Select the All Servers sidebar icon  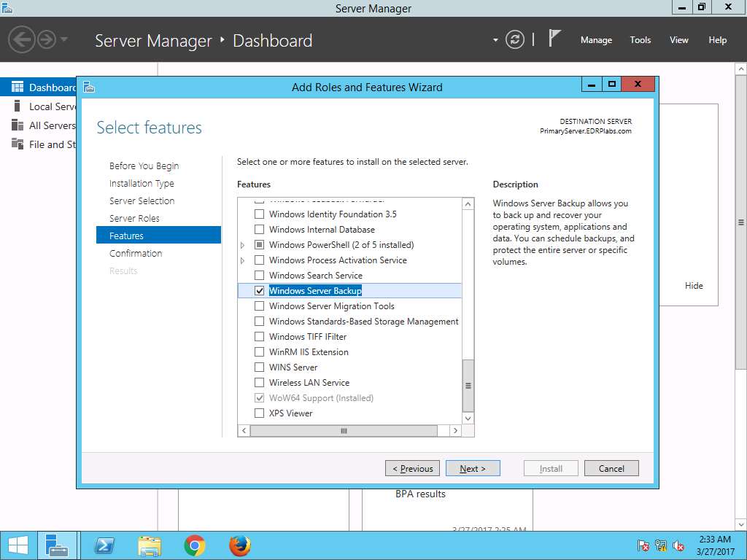[18, 125]
